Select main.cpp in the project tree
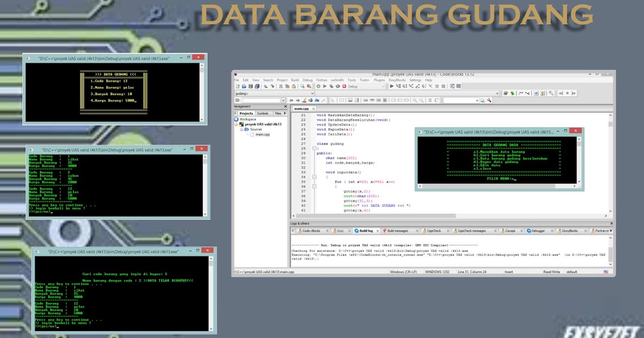The width and height of the screenshot is (644, 338). pyautogui.click(x=263, y=134)
